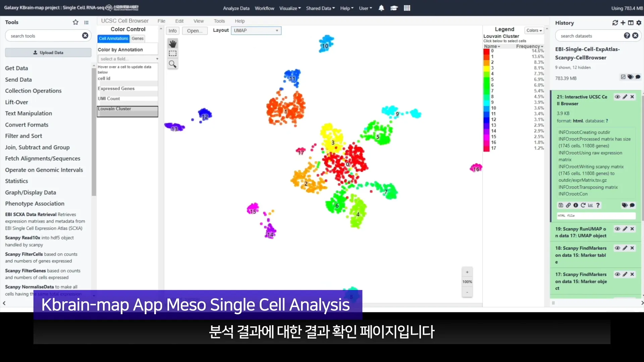Select the hand pan tool
Image resolution: width=644 pixels, height=362 pixels.
click(x=172, y=44)
